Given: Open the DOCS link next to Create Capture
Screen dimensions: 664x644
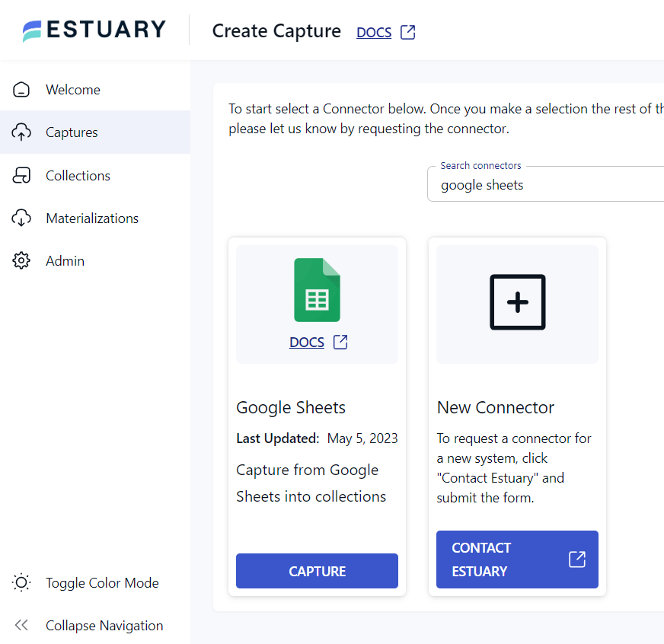Looking at the screenshot, I should 374,33.
